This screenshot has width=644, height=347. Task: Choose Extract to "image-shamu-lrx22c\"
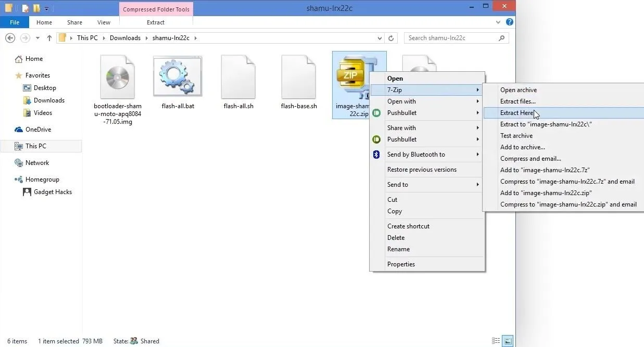564,124
